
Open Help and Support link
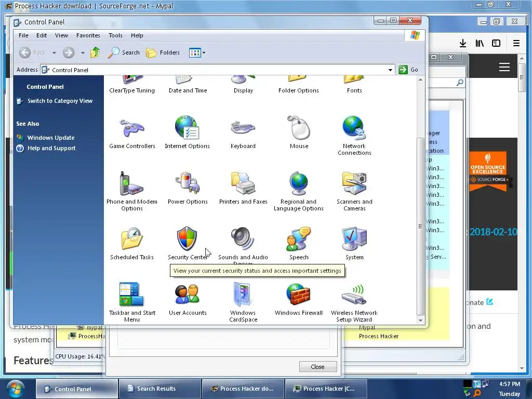[x=51, y=148]
